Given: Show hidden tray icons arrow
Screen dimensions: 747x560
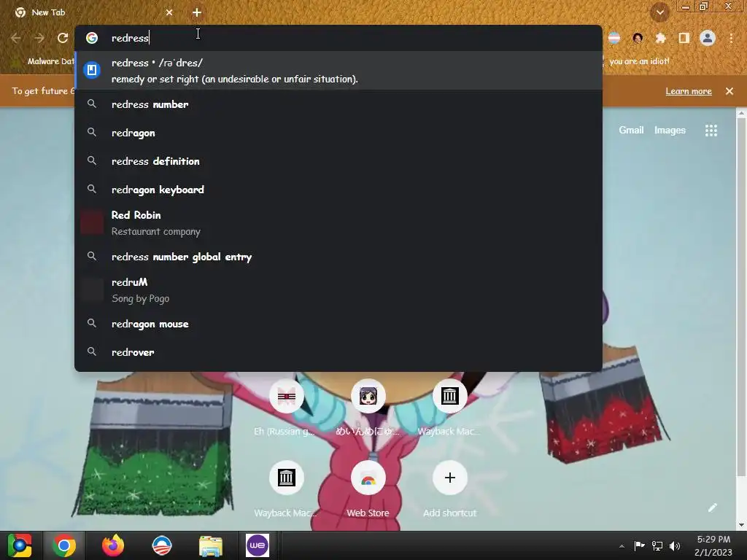Looking at the screenshot, I should (622, 546).
